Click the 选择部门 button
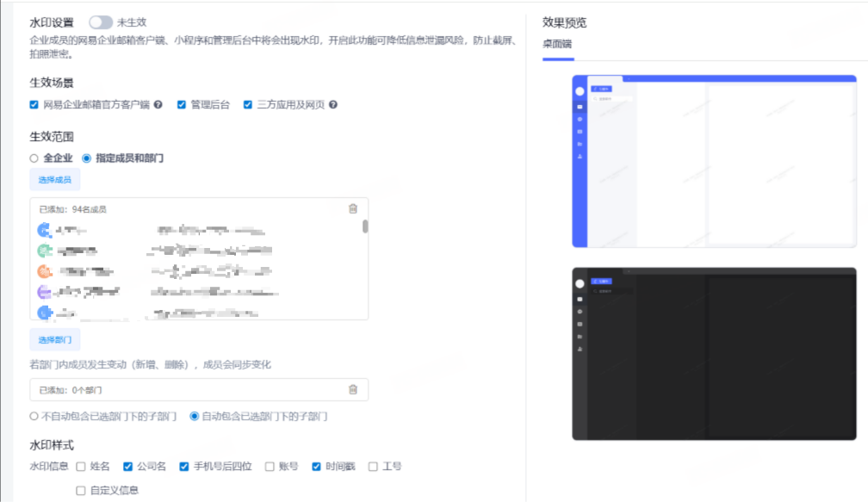Viewport: 868px width, 502px height. [x=55, y=340]
